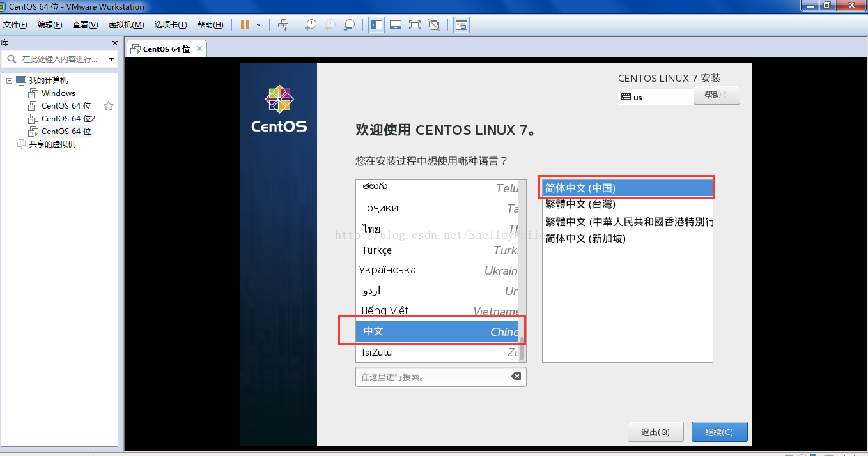Pause the virtual machine with the toolbar button
The width and height of the screenshot is (868, 456).
coord(245,25)
